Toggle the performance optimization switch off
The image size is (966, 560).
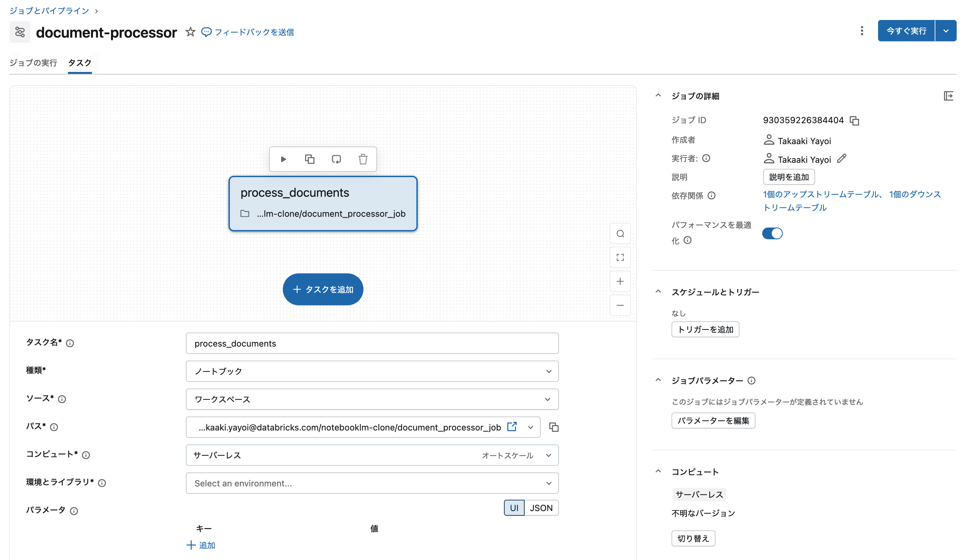pyautogui.click(x=772, y=233)
